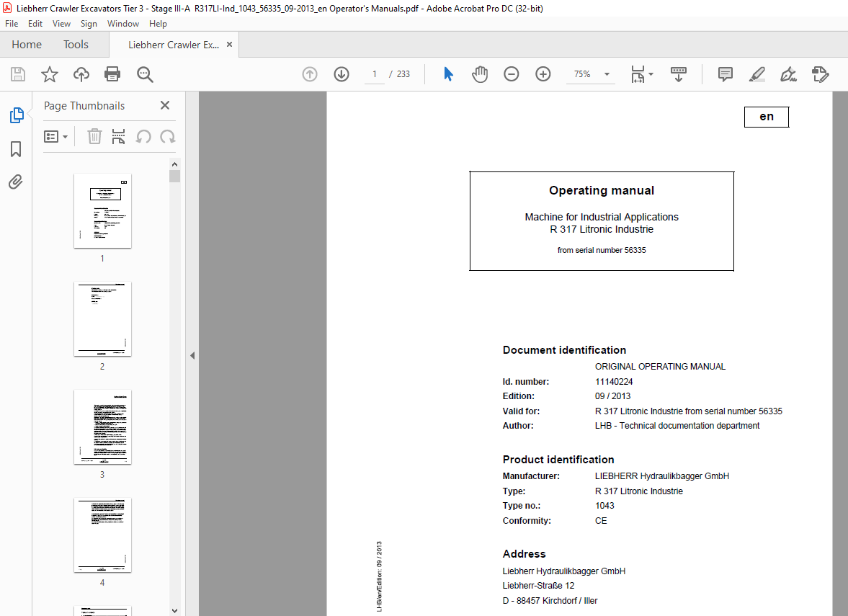Image resolution: width=848 pixels, height=616 pixels.
Task: Select the Highlight text pen
Action: [757, 74]
